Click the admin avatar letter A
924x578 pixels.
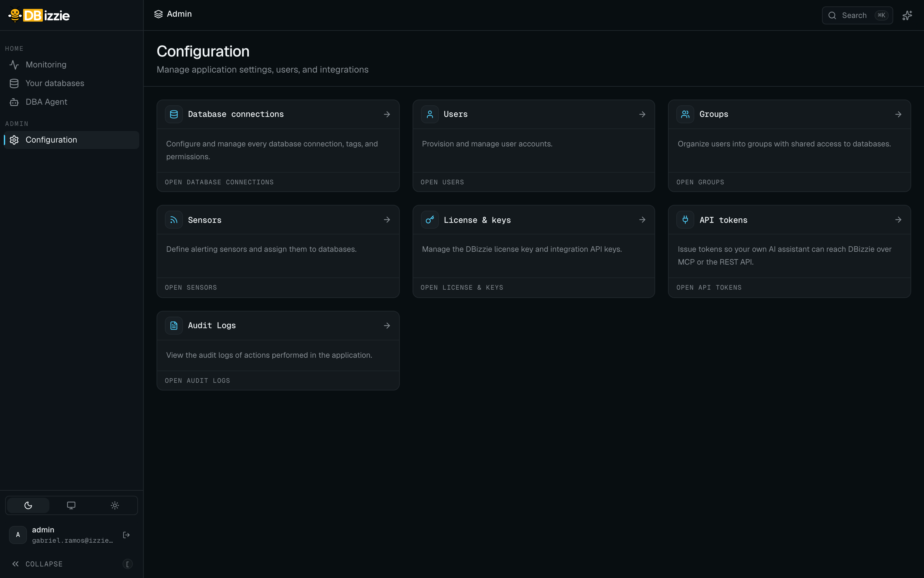(x=18, y=535)
